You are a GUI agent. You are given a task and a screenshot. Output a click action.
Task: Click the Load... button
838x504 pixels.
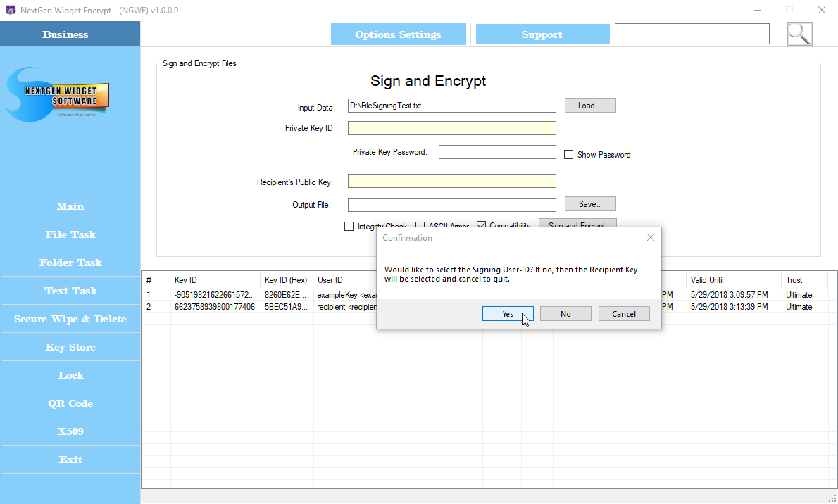590,106
